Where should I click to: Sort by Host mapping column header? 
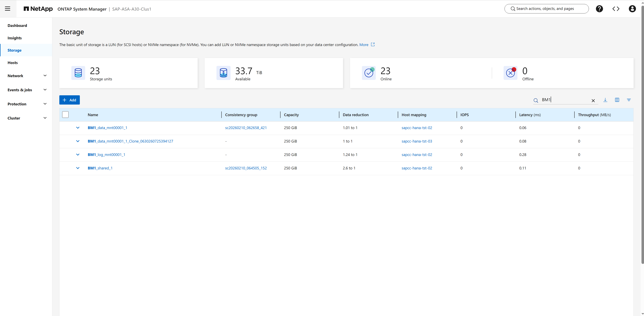pyautogui.click(x=414, y=115)
